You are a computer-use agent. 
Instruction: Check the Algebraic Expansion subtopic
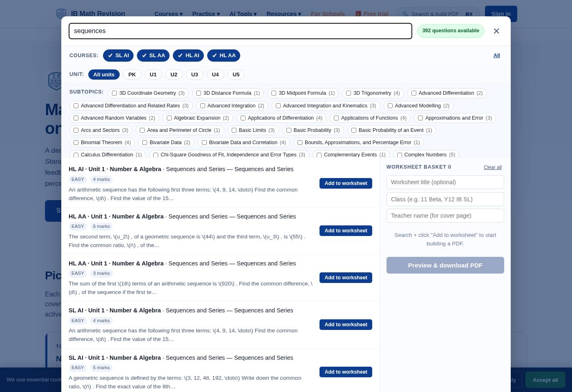tap(169, 118)
